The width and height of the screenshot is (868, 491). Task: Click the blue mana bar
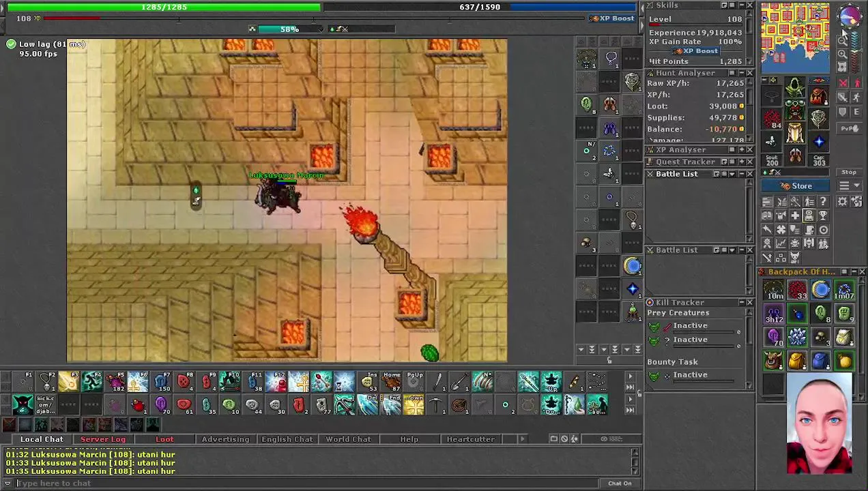pyautogui.click(x=479, y=7)
